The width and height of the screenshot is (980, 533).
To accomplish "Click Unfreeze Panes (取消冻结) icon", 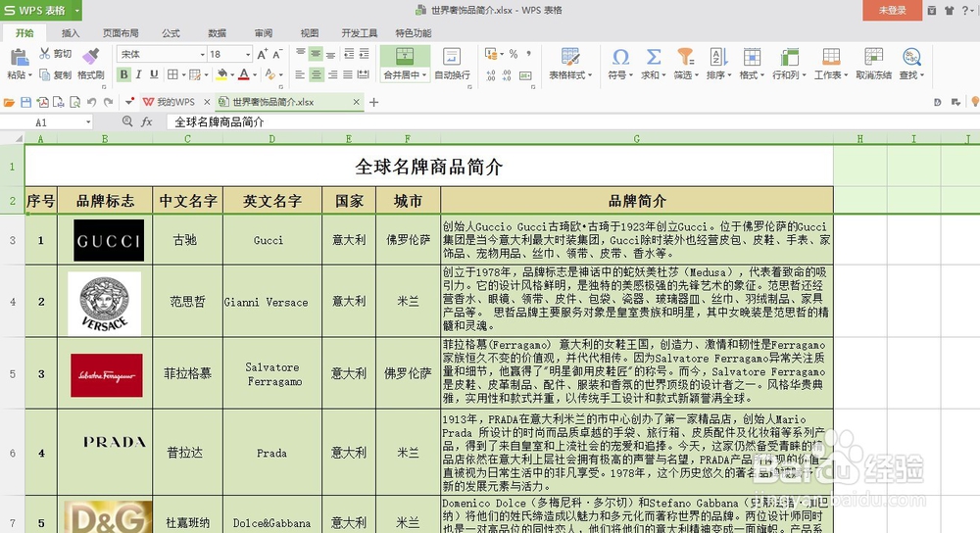I will coord(873,57).
